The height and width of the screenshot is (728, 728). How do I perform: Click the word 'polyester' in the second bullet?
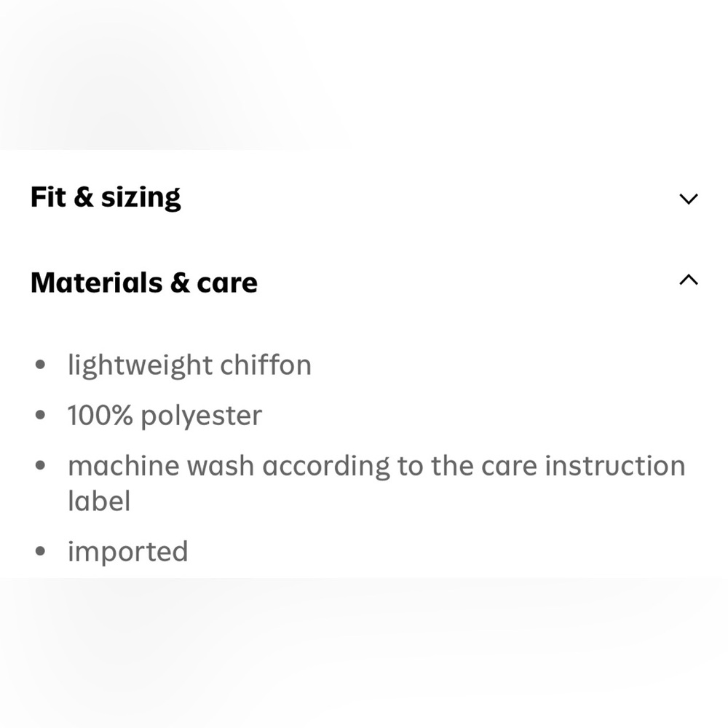(201, 416)
